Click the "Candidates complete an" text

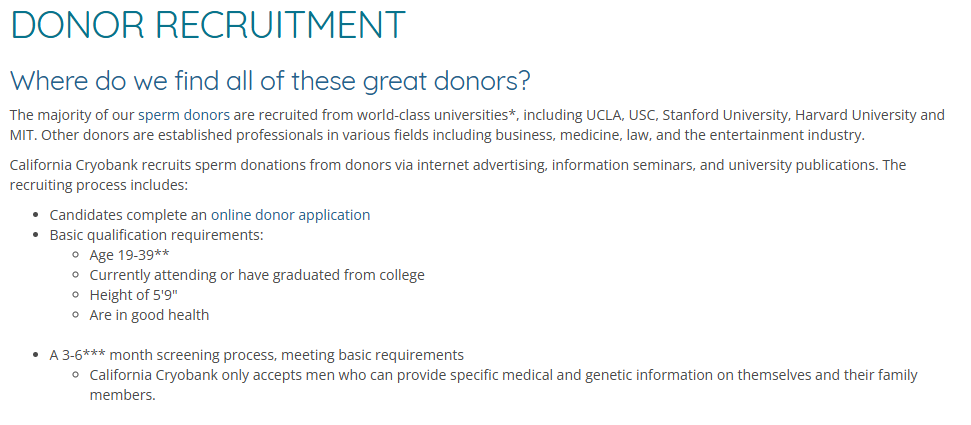[x=129, y=215]
